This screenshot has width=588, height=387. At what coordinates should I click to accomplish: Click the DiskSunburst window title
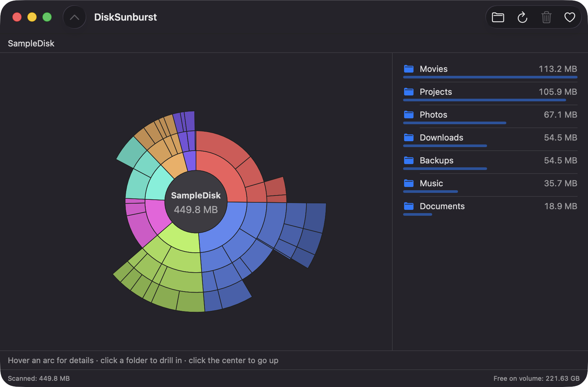pos(125,17)
